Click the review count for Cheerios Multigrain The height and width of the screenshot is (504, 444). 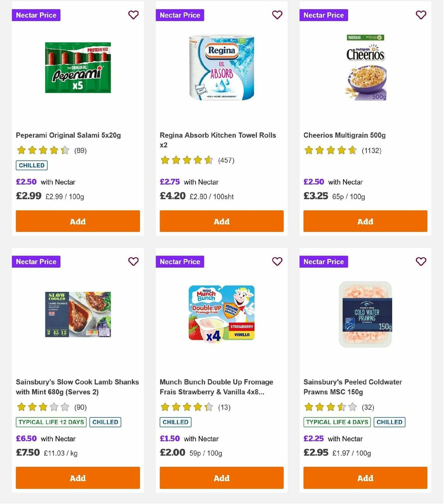371,151
